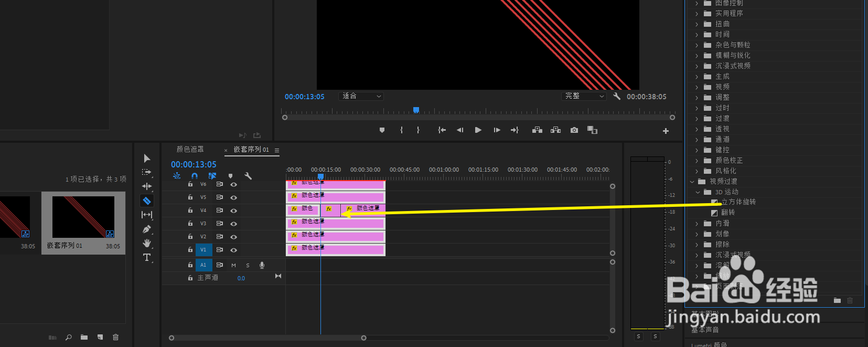Select the Track Select Forward tool

(146, 172)
